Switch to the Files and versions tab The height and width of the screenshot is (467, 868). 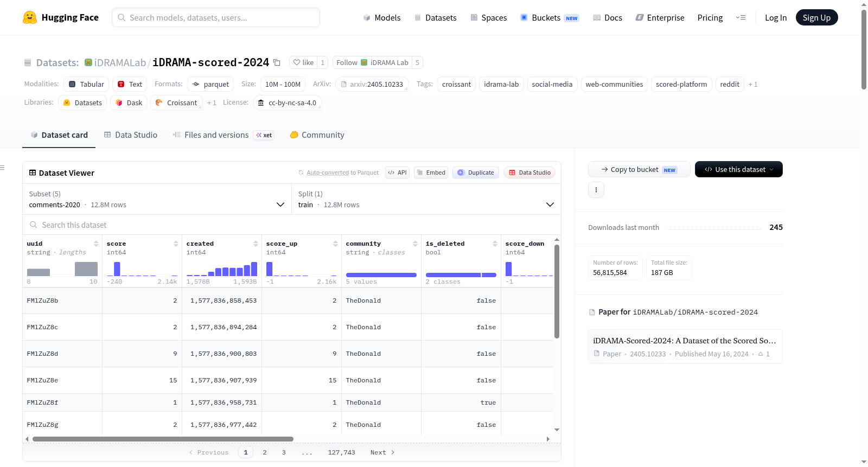coord(224,135)
